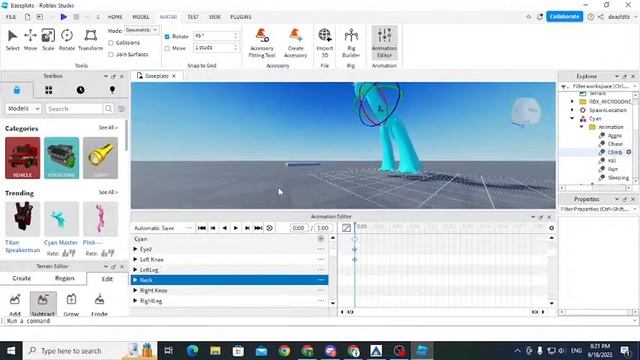Enable the Rotate snap checkbox
The image size is (640, 360).
point(167,37)
